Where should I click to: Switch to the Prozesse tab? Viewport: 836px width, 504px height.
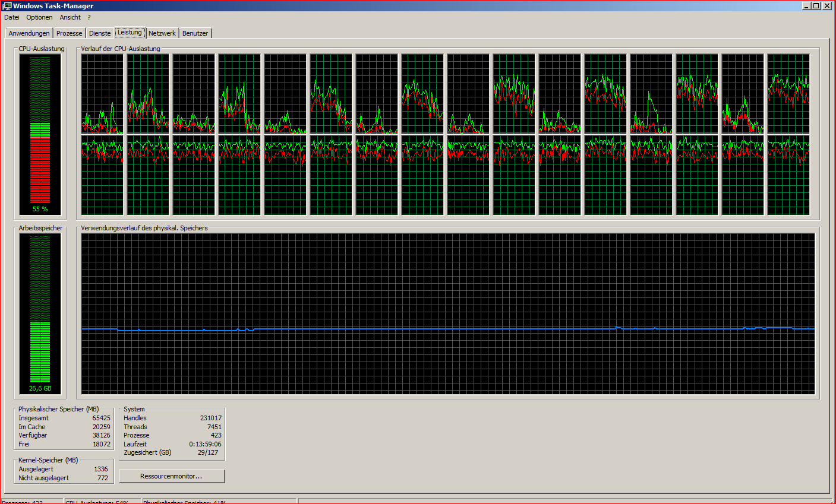pos(70,33)
